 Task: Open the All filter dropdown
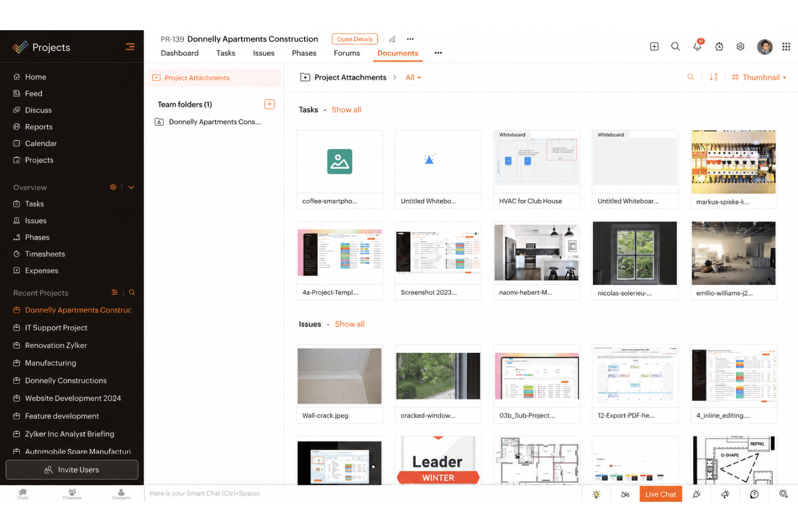pyautogui.click(x=413, y=77)
